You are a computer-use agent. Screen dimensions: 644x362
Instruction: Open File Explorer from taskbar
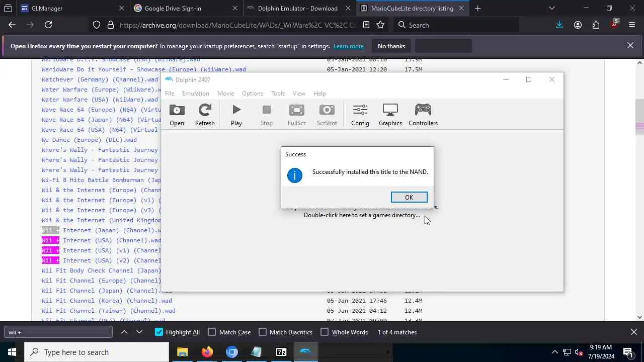[x=182, y=352]
